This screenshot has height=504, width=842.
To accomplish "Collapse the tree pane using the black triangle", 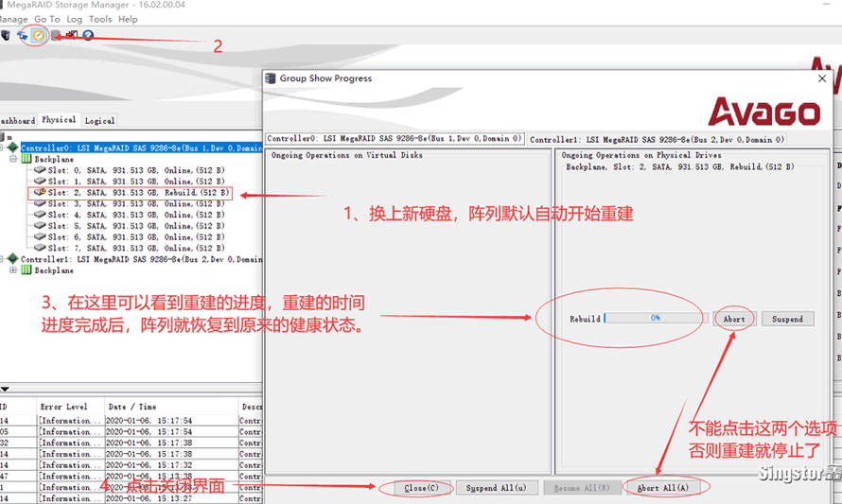I will (x=5, y=390).
